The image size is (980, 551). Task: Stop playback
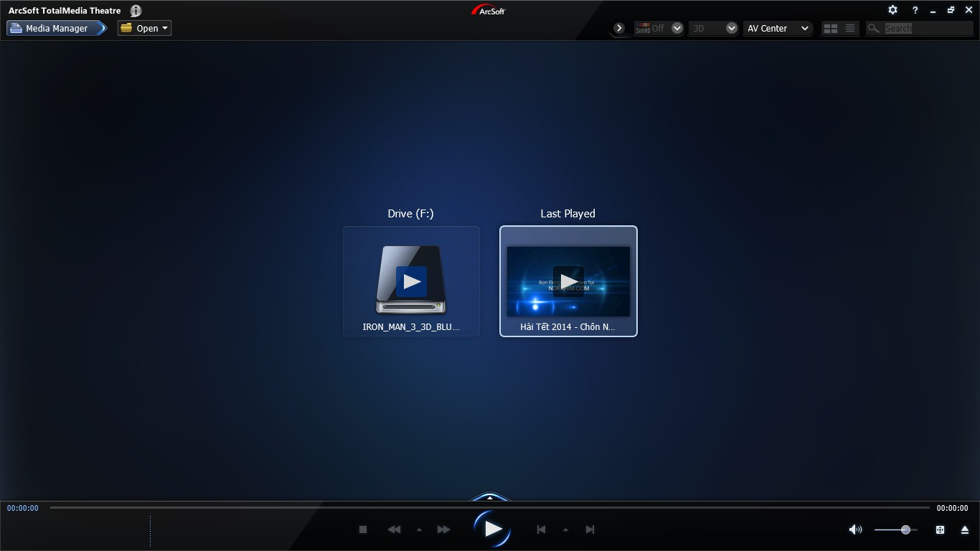[x=363, y=529]
